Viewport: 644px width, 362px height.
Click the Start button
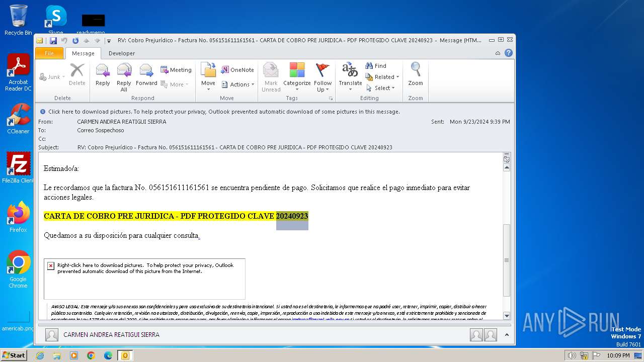(14, 355)
